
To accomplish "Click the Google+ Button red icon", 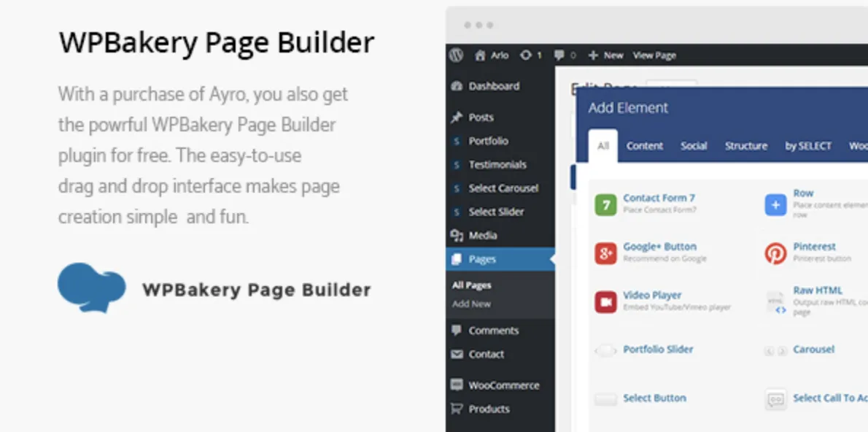I will 605,254.
